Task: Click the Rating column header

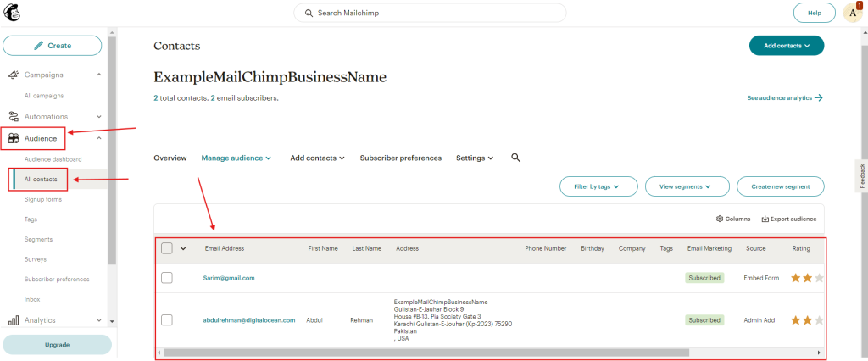Action: pyautogui.click(x=801, y=248)
